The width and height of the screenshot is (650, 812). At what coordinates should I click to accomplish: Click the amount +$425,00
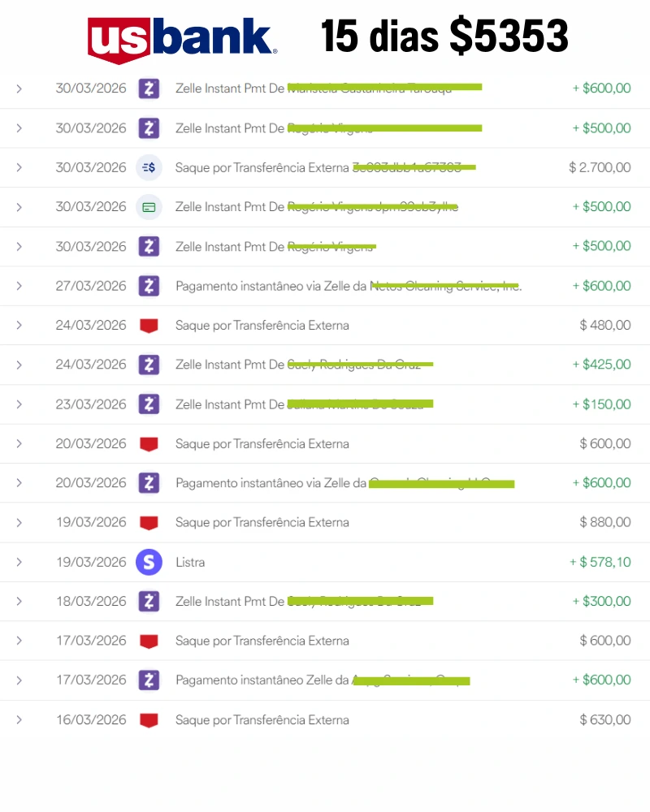(601, 365)
